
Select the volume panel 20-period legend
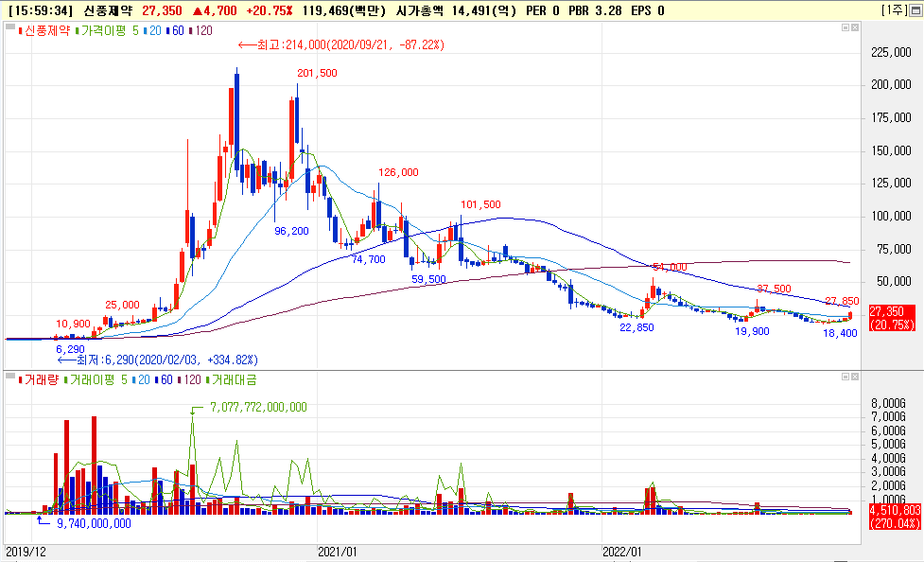coord(141,379)
